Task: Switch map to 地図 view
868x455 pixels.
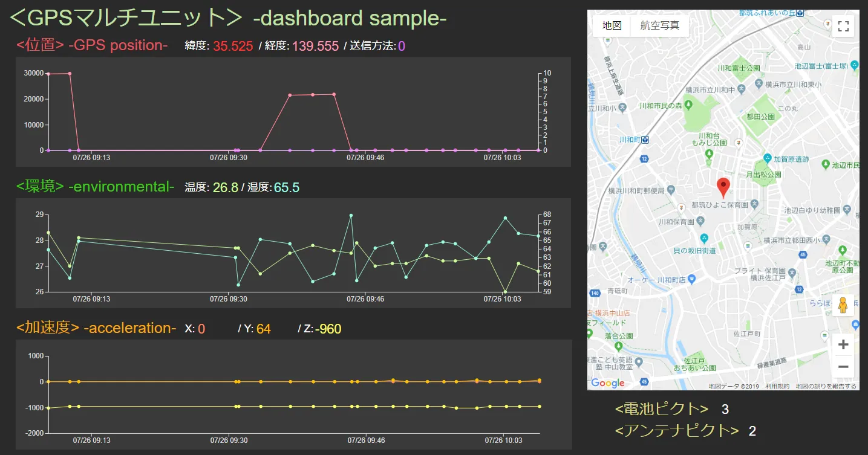Action: [x=612, y=25]
